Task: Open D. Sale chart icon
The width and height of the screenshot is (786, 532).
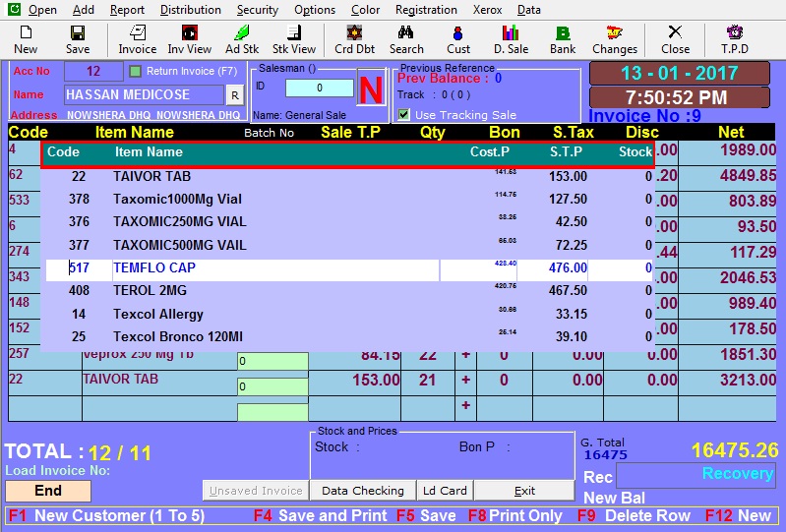Action: tap(511, 39)
